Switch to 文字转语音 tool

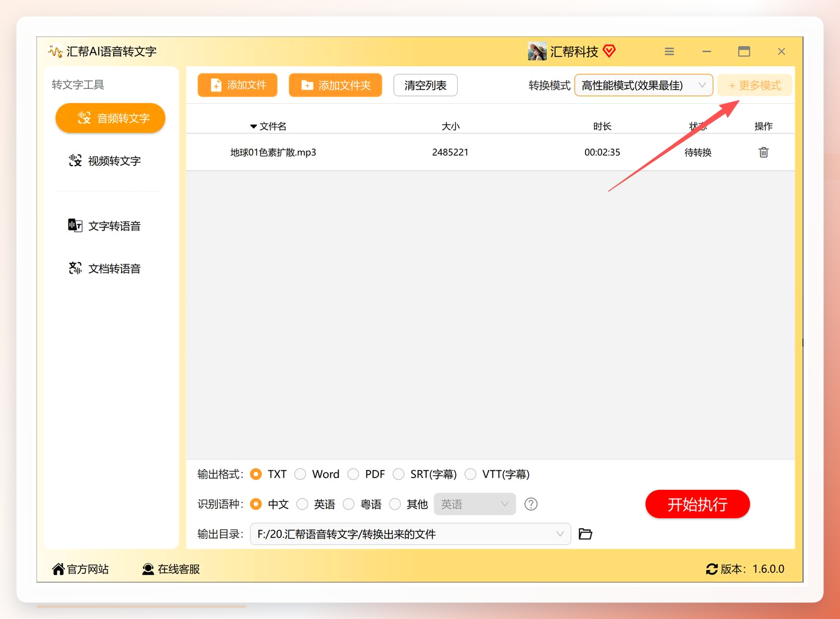point(105,225)
